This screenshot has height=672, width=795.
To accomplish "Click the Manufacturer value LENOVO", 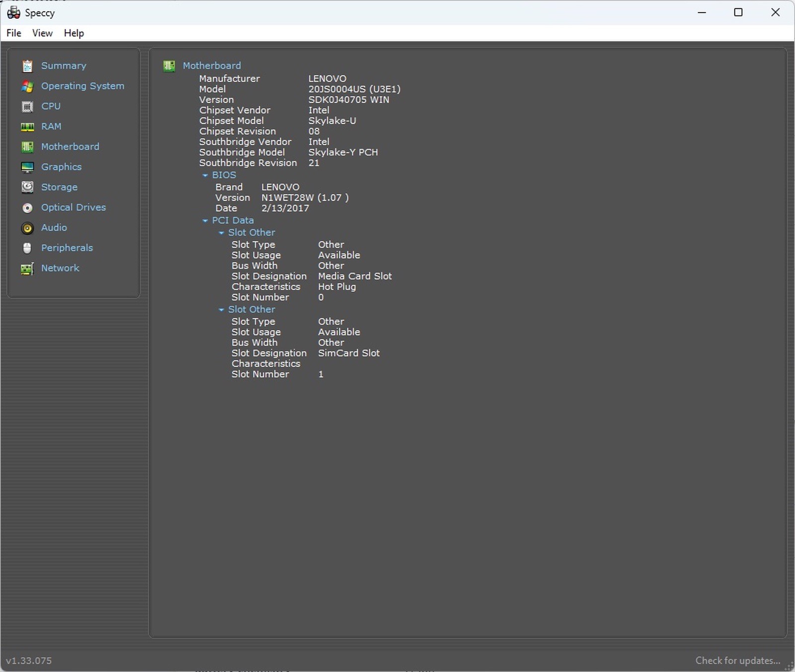I will coord(327,79).
